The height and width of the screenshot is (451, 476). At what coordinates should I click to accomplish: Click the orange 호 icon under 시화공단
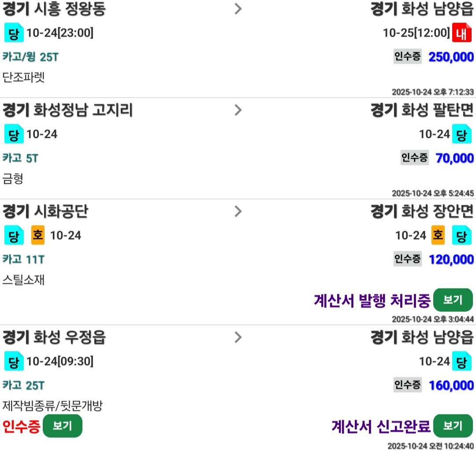tap(38, 236)
